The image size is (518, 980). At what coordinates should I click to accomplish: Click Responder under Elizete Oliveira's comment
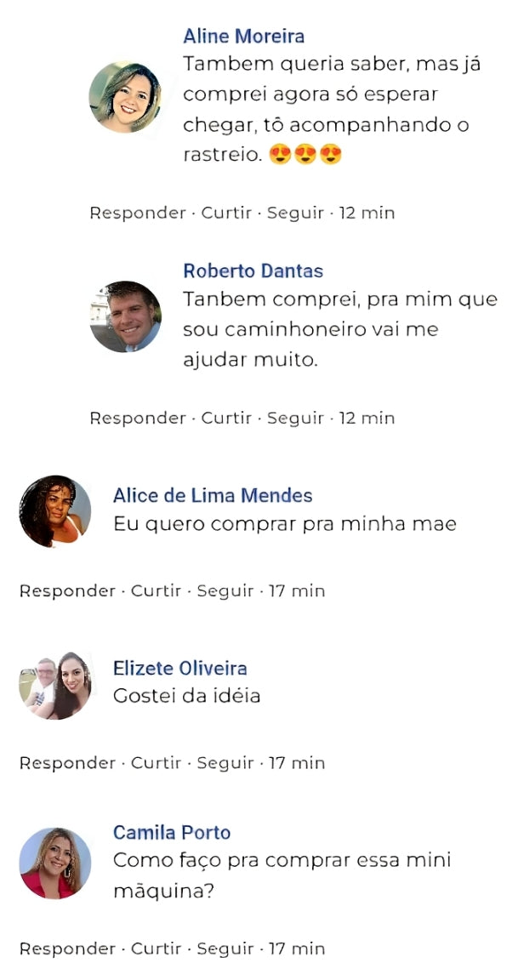pyautogui.click(x=67, y=763)
